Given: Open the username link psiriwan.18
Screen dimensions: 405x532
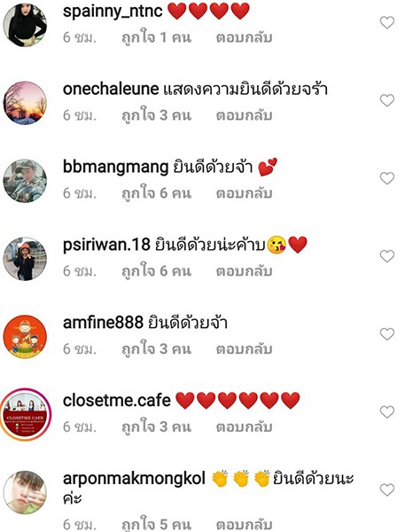Looking at the screenshot, I should 106,245.
